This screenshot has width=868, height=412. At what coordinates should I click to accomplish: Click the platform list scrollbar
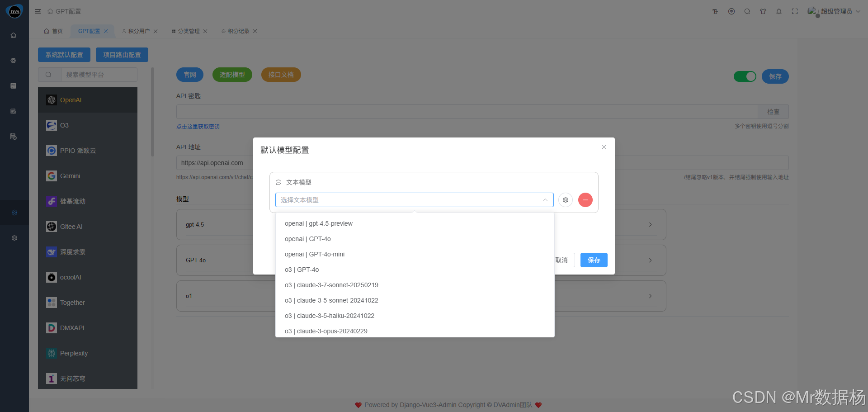click(x=152, y=112)
